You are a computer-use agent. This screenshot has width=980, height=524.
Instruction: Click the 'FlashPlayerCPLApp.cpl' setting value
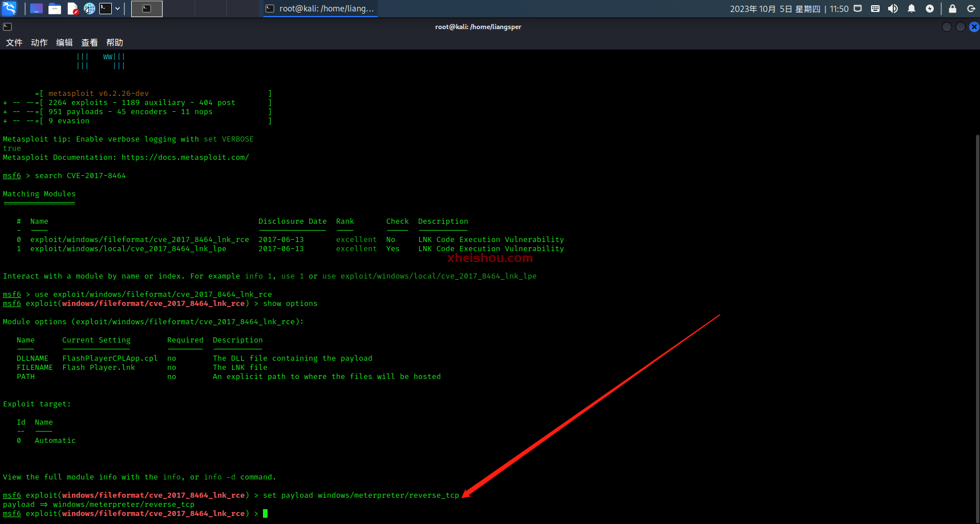point(110,358)
